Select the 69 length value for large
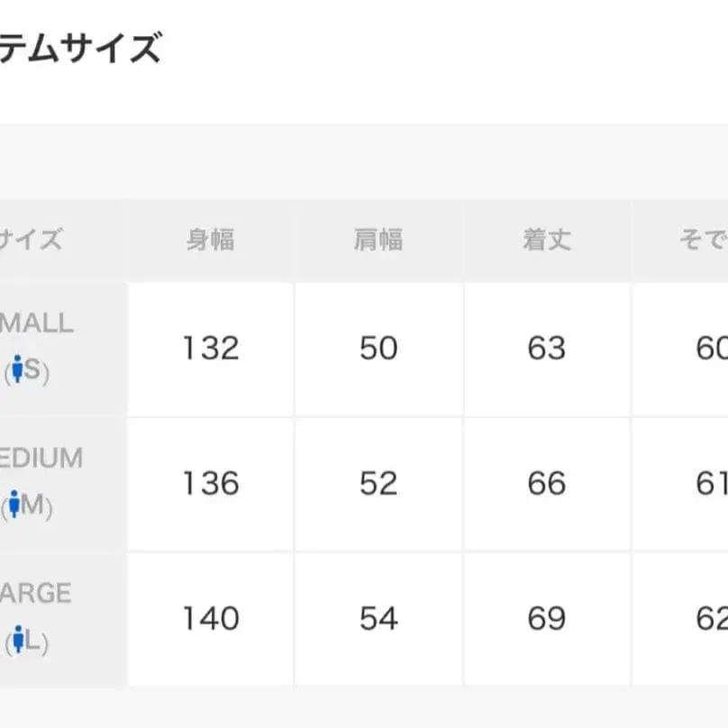Screen dimensions: 728x728 coord(547,619)
